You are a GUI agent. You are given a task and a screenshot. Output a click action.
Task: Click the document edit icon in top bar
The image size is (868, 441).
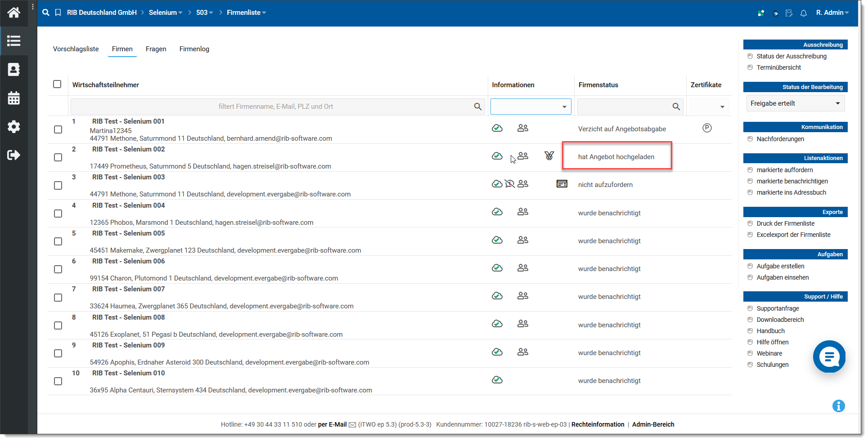[x=789, y=13]
